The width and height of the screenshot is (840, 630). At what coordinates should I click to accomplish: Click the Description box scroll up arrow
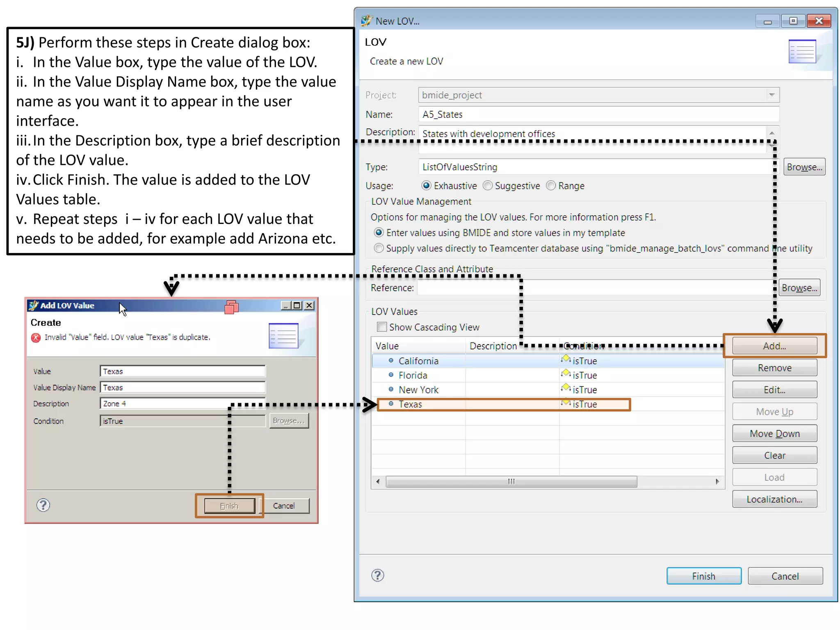[772, 133]
